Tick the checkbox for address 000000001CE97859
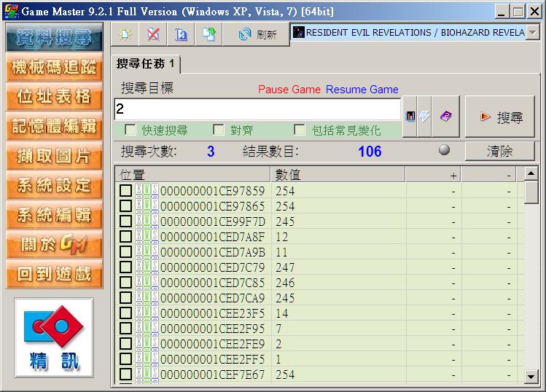546x392 pixels. pyautogui.click(x=125, y=190)
